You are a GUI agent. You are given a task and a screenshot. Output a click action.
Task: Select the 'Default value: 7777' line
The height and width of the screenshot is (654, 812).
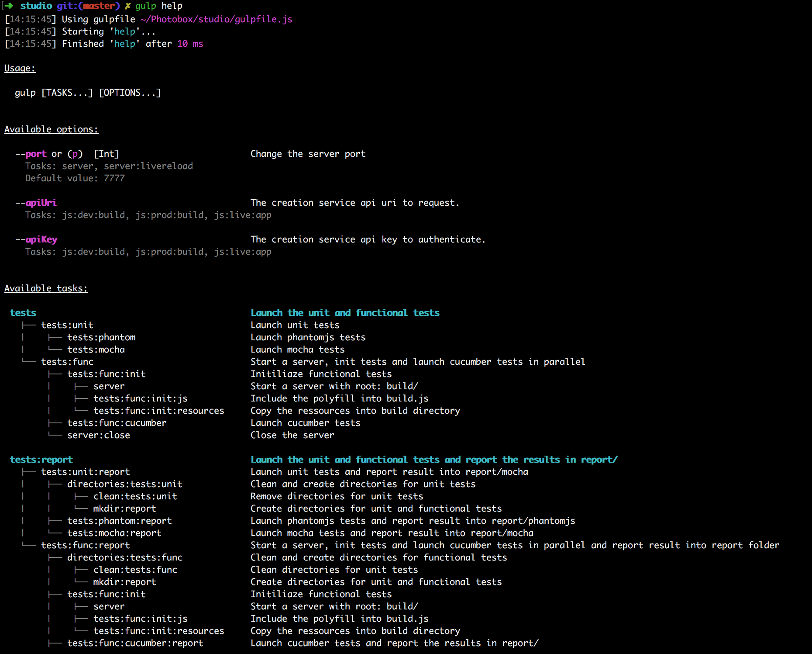pos(75,179)
